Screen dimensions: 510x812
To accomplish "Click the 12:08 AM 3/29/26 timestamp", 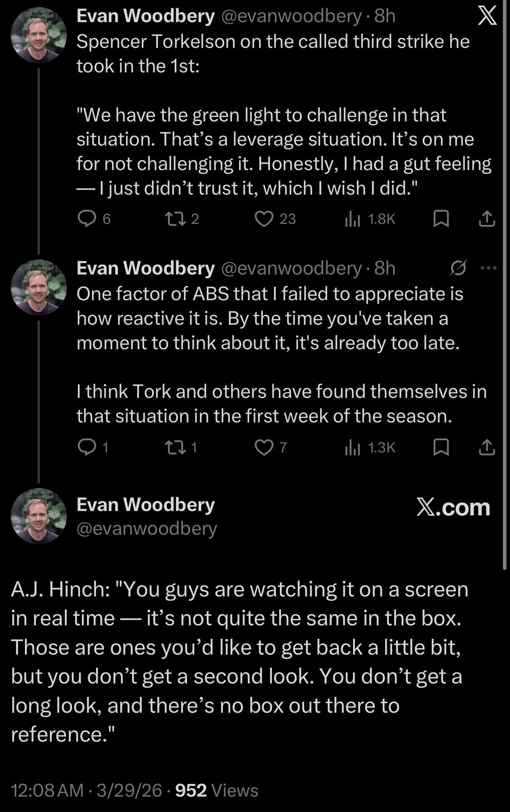I will [x=87, y=790].
